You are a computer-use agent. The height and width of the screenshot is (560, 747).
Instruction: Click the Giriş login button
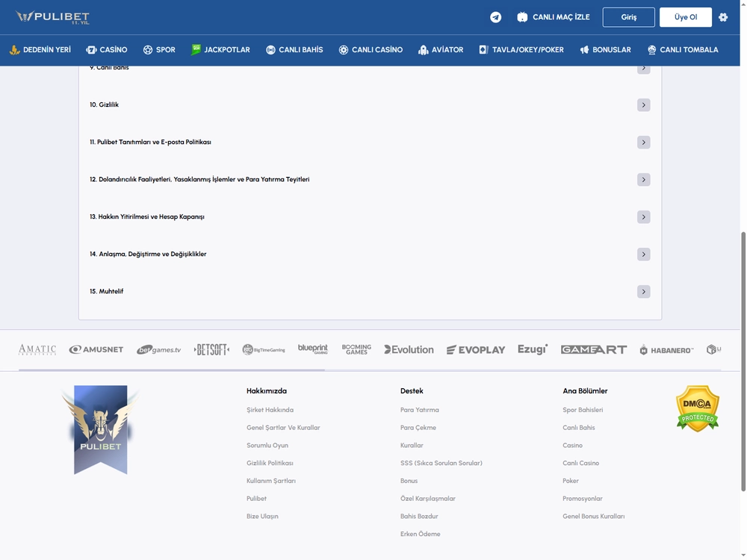click(628, 17)
